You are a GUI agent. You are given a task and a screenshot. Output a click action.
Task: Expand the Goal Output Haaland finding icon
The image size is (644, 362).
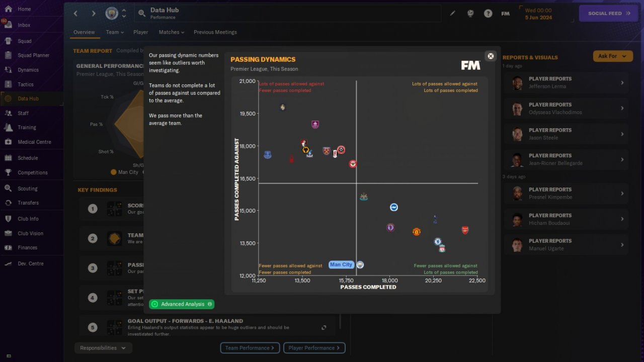coord(324,328)
